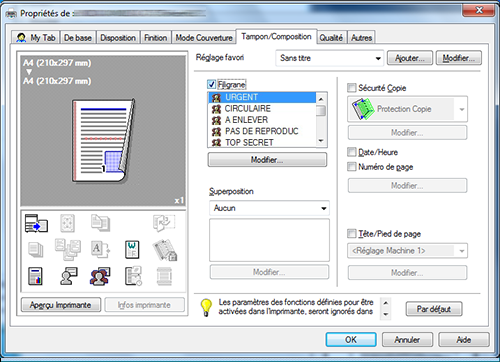500x362 pixels.
Task: Click the watermark list scroll-down arrow
Action: pos(321,141)
